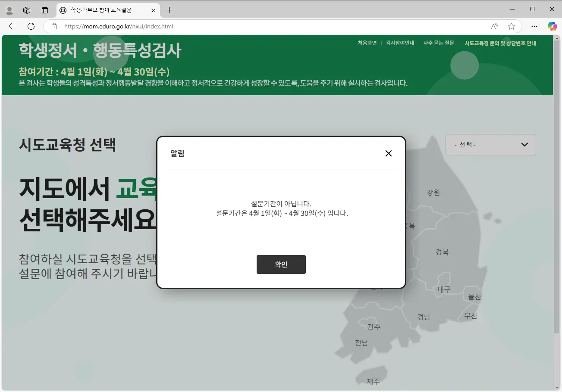This screenshot has height=392, width=562.
Task: Open the 검사참여안내 link
Action: pyautogui.click(x=400, y=43)
